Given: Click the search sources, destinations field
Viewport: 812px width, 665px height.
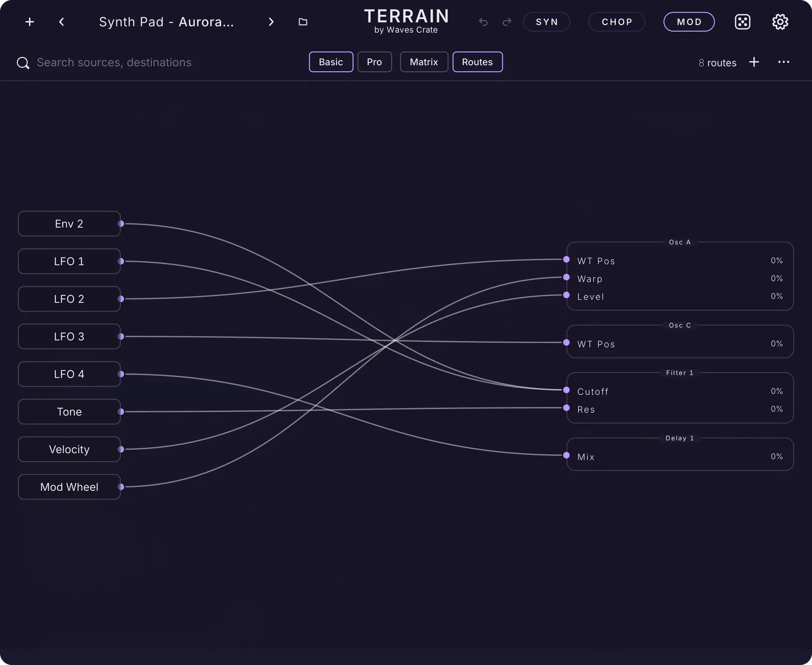Looking at the screenshot, I should click(x=114, y=63).
